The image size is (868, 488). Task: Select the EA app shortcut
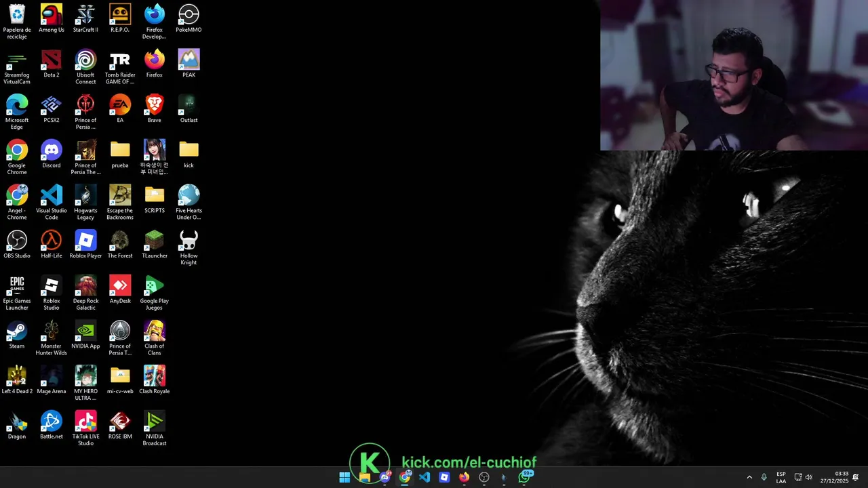pyautogui.click(x=120, y=109)
